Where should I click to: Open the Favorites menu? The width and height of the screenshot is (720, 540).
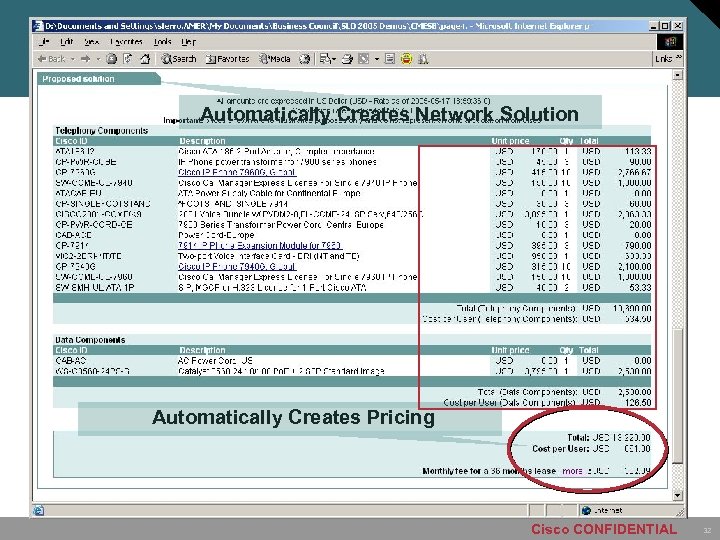(126, 42)
